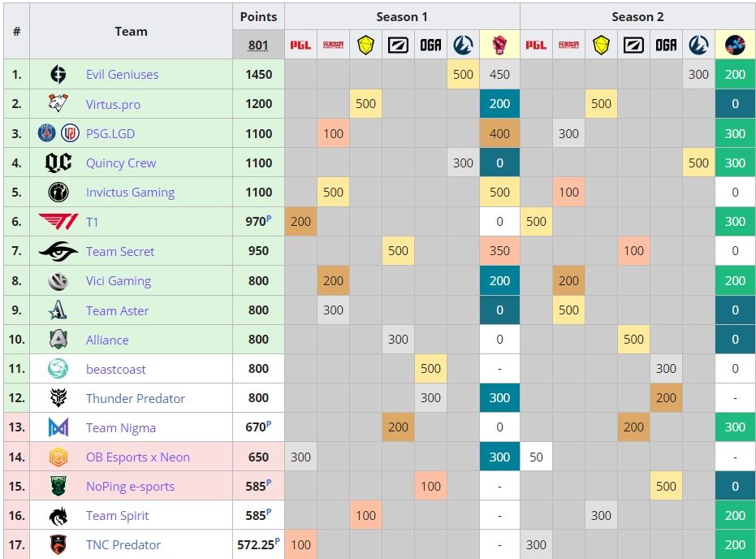756x559 pixels.
Task: Click the OB Esports x Neon logo
Action: click(x=58, y=457)
